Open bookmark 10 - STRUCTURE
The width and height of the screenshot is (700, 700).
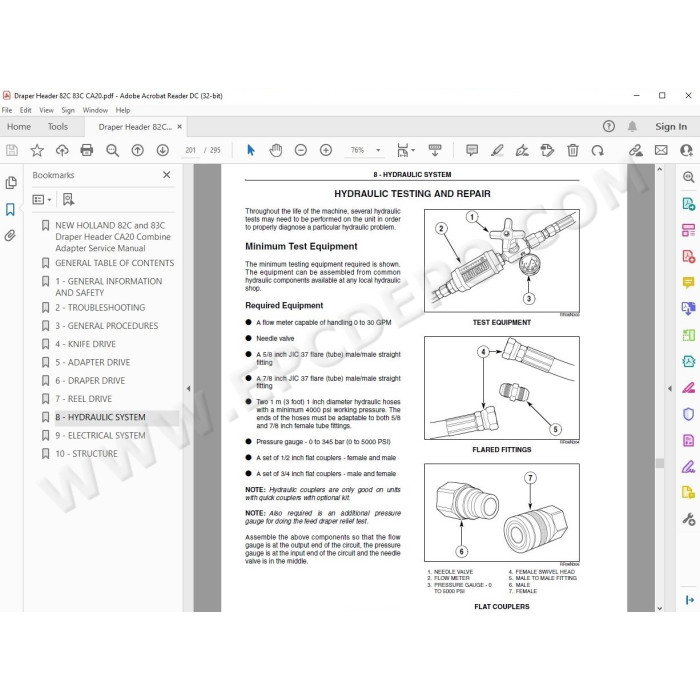coord(86,454)
